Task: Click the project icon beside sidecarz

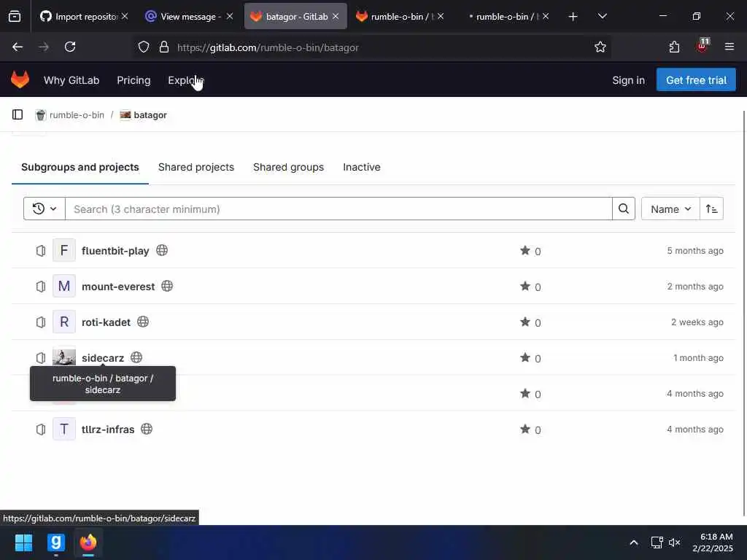Action: pyautogui.click(x=41, y=357)
